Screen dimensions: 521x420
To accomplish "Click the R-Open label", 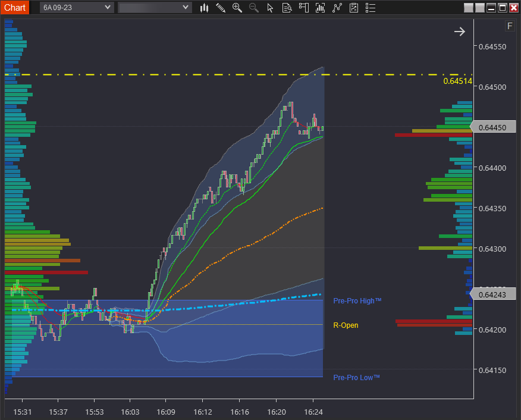I will point(346,325).
